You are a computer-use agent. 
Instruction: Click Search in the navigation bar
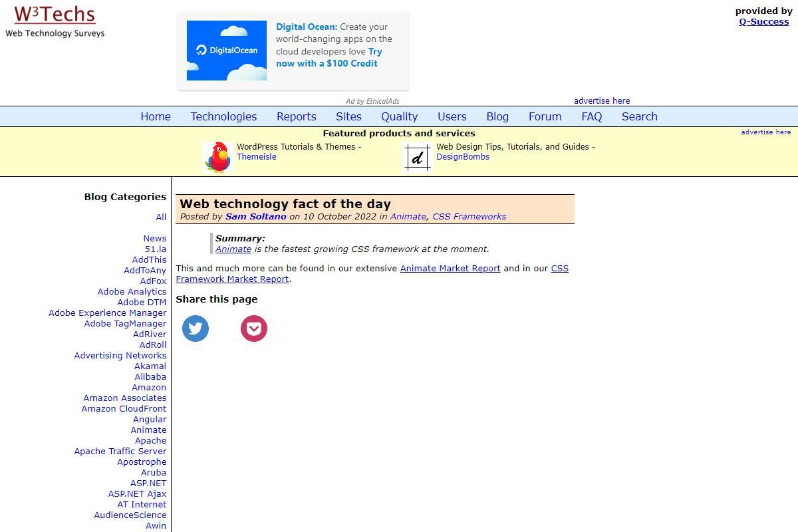coord(640,116)
